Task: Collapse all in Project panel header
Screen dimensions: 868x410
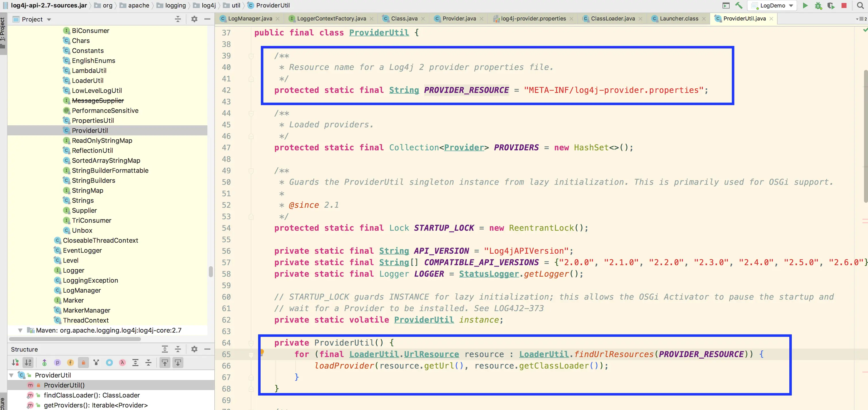Action: point(178,19)
